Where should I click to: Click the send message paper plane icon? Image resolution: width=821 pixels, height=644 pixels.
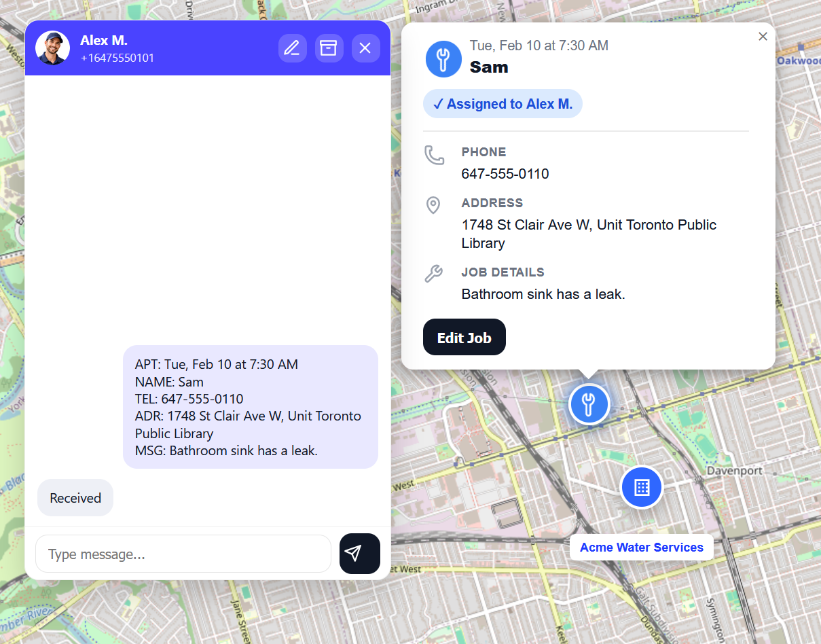(359, 554)
